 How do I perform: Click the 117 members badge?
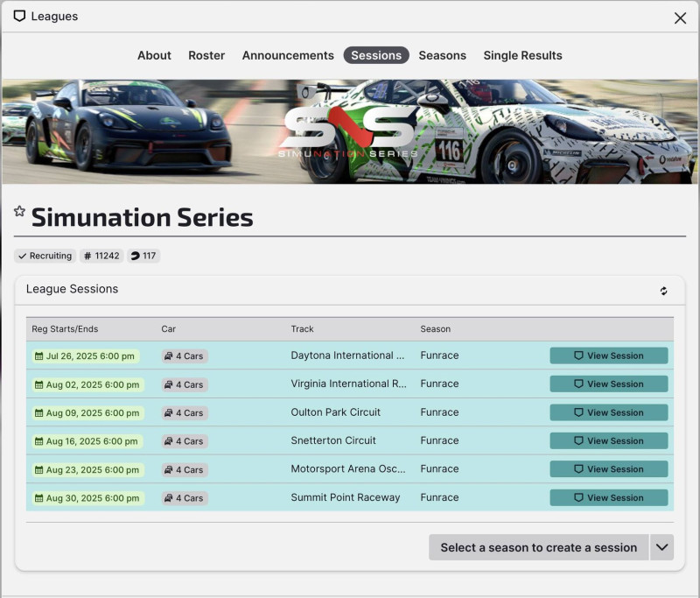(x=143, y=256)
